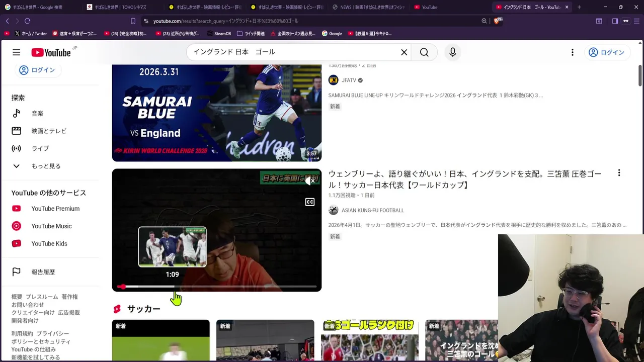644x362 pixels.
Task: Open the ホーム / Twitter bookmark
Action: coord(31,34)
